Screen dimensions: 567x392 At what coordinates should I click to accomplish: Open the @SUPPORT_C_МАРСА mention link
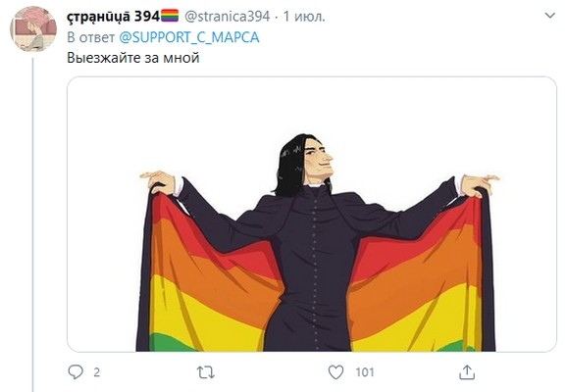[189, 37]
